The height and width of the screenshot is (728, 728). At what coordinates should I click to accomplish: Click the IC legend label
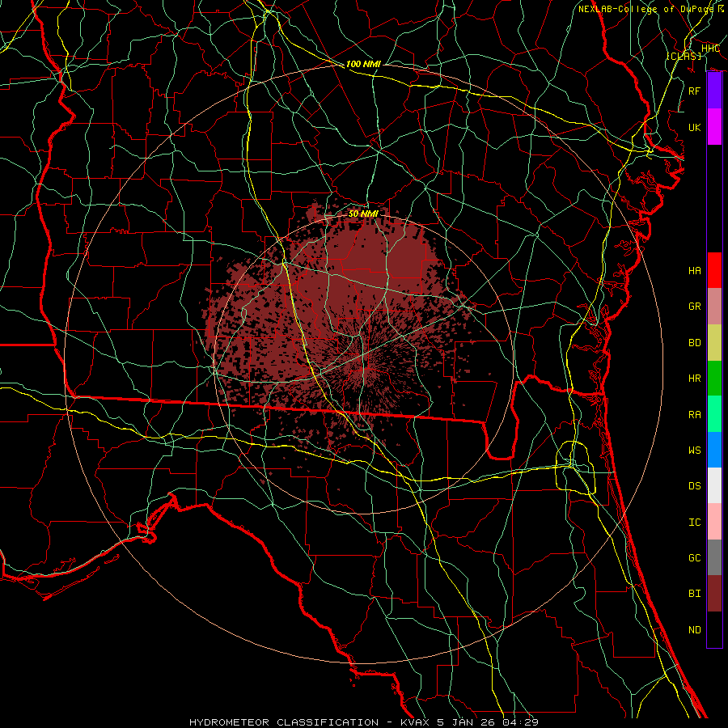pyautogui.click(x=695, y=523)
